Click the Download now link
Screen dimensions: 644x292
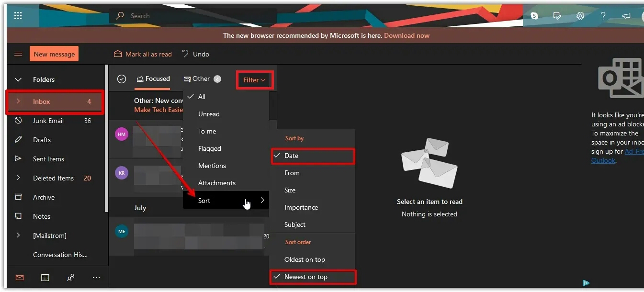(407, 35)
